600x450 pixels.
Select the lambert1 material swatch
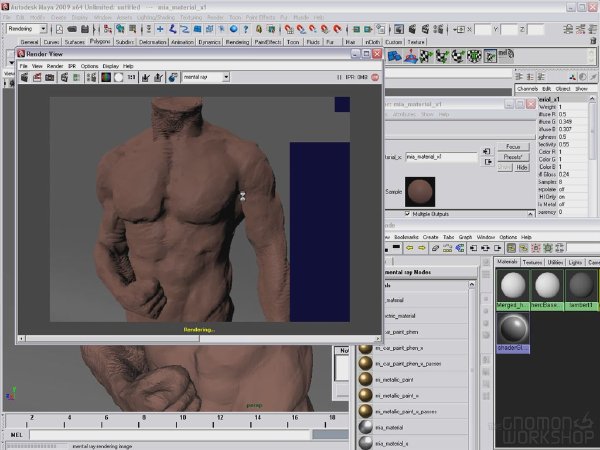(x=581, y=289)
